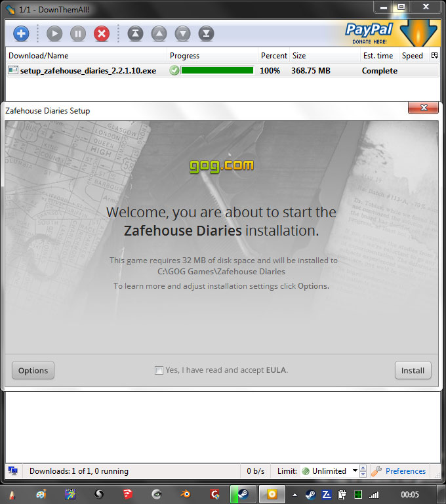Select the setup_zafehouse_diaries_2.2.1.10.exe download row

tap(223, 70)
